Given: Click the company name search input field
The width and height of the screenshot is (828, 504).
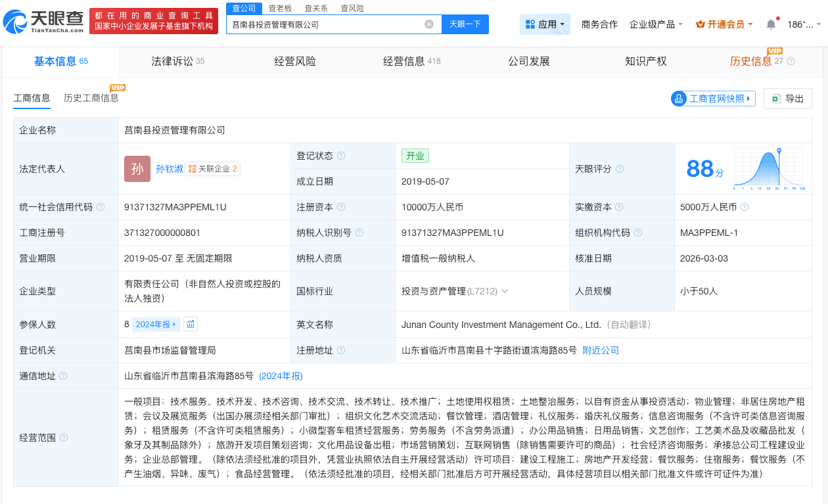Looking at the screenshot, I should pyautogui.click(x=325, y=24).
